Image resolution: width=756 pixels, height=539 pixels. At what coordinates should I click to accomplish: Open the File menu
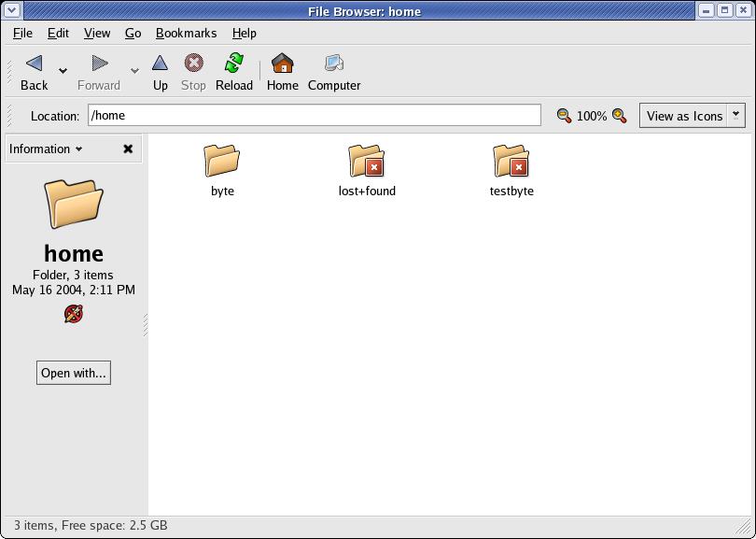click(x=22, y=34)
